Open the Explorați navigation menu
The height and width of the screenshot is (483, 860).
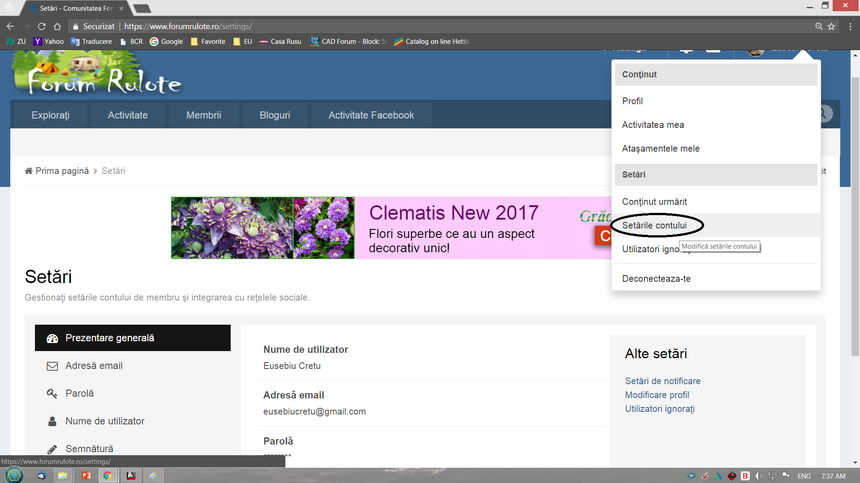50,115
